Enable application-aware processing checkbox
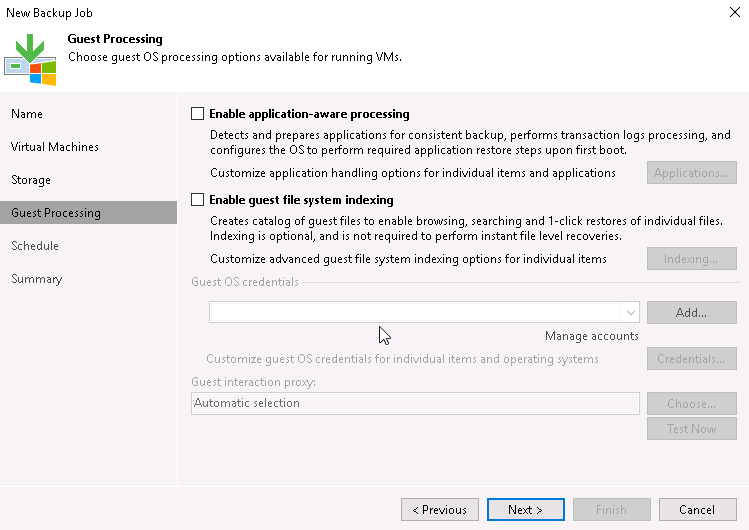The height and width of the screenshot is (530, 749). (197, 114)
